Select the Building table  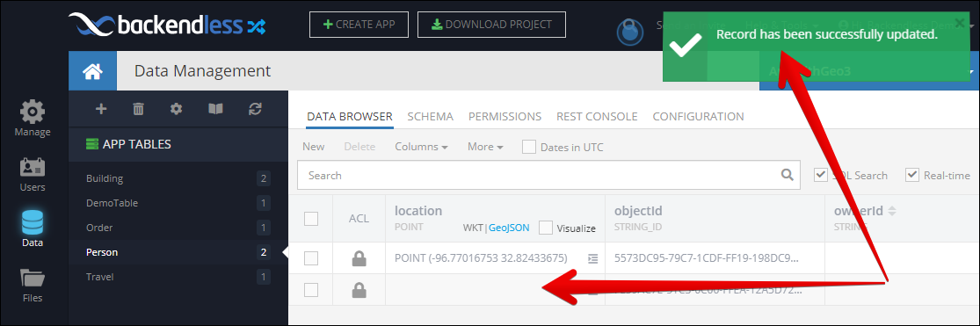[178, 178]
